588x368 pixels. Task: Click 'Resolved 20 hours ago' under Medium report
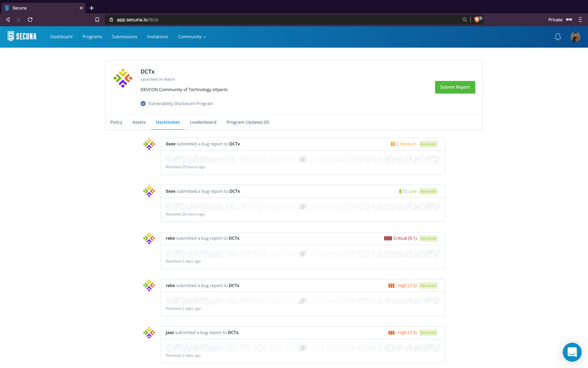click(185, 167)
